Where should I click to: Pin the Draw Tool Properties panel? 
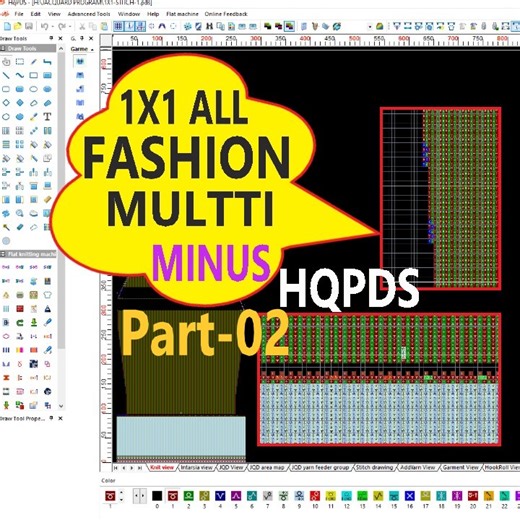[51, 418]
